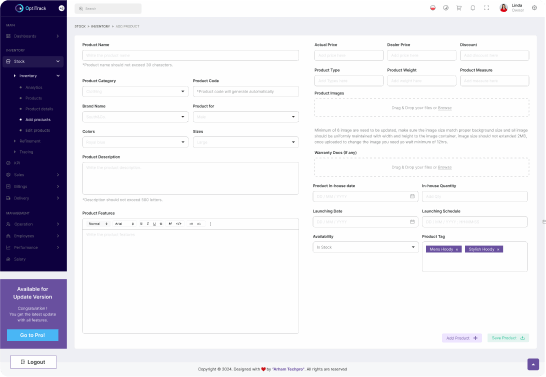Remove the Mens Hoody tag
The width and height of the screenshot is (546, 377).
click(x=457, y=250)
